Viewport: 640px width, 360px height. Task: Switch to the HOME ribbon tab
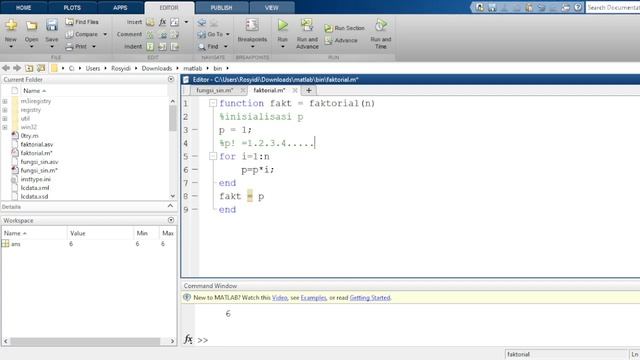23,7
